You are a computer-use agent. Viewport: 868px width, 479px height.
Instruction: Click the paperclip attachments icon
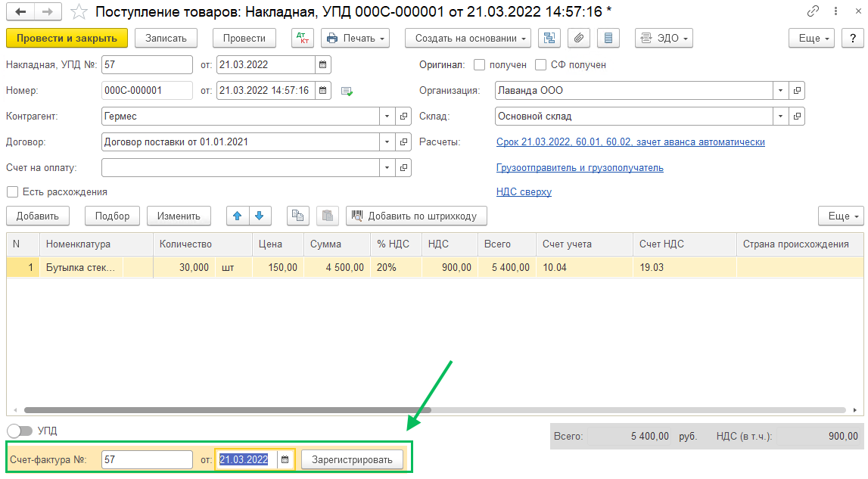tap(578, 39)
